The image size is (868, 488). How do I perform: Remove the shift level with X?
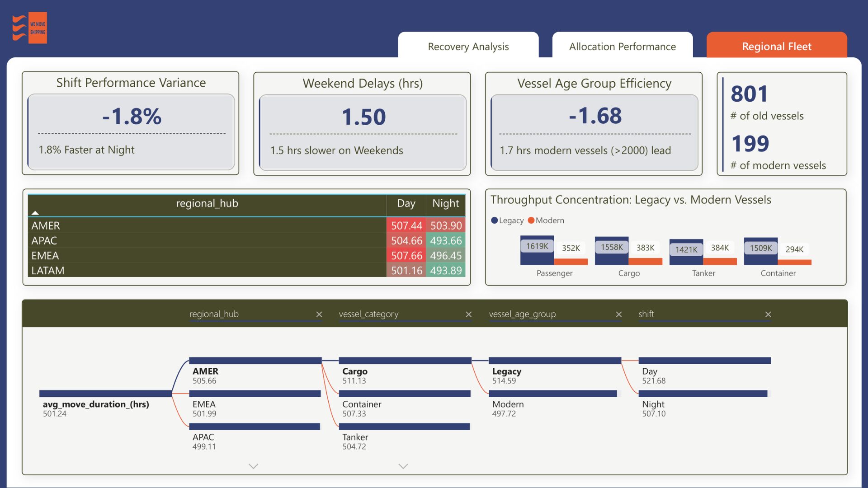[768, 314]
